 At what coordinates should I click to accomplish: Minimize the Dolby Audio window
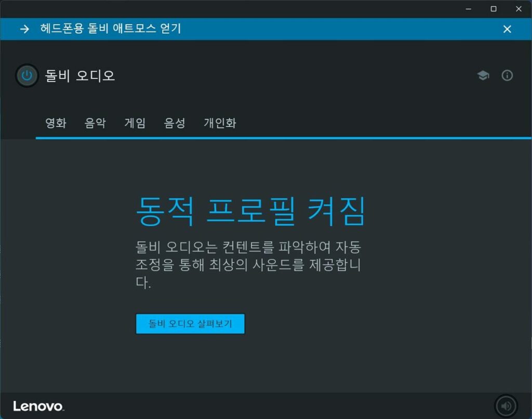(x=469, y=9)
